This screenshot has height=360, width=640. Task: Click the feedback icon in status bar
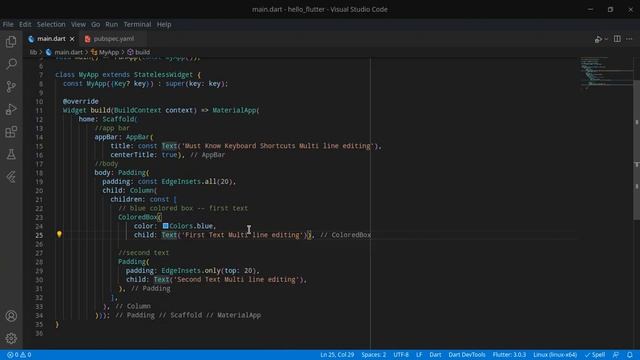tap(616, 355)
